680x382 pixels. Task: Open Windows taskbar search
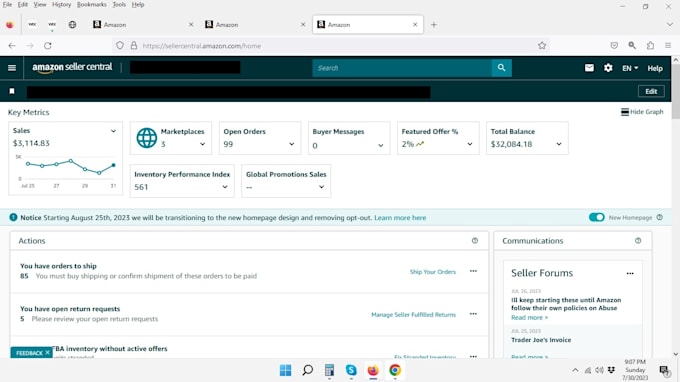(307, 370)
